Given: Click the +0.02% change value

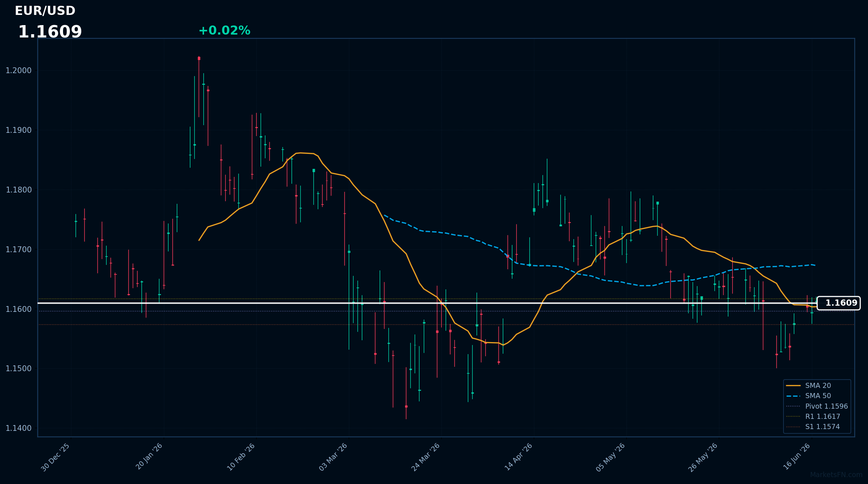Looking at the screenshot, I should (x=224, y=31).
